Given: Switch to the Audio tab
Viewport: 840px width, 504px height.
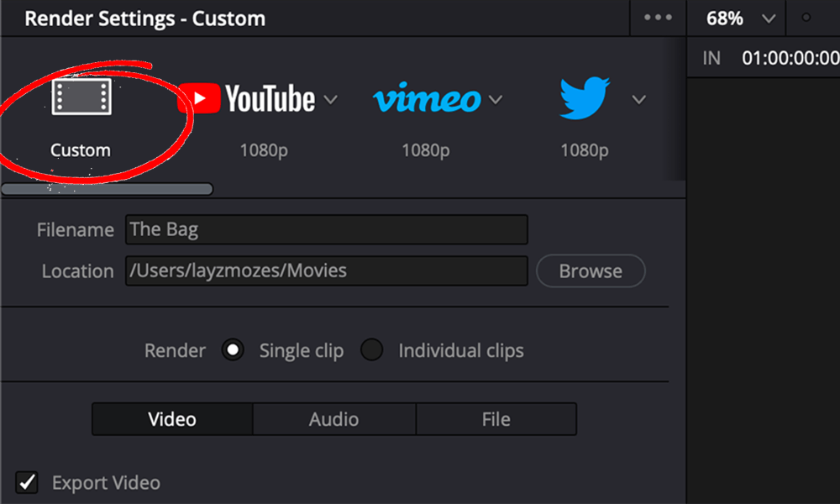Looking at the screenshot, I should point(333,418).
